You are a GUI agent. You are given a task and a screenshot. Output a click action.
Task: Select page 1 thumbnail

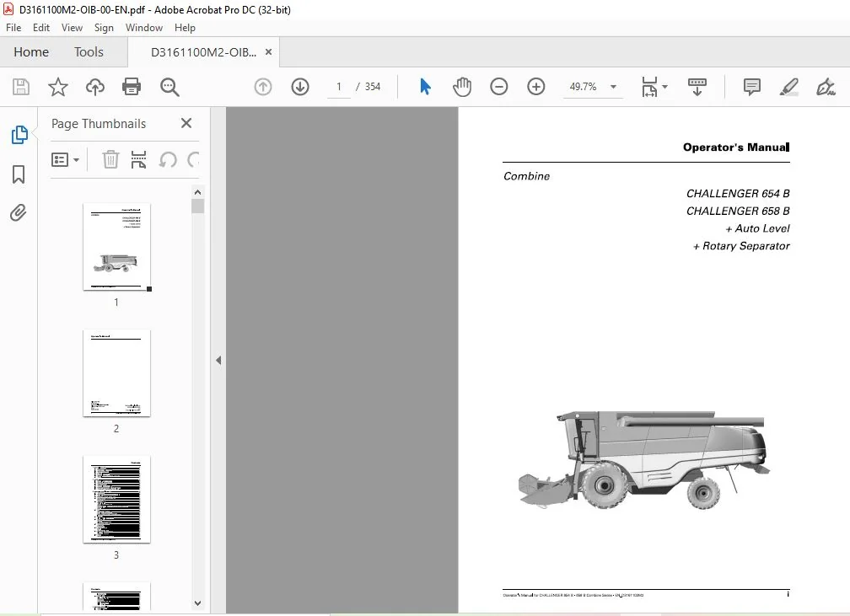116,247
